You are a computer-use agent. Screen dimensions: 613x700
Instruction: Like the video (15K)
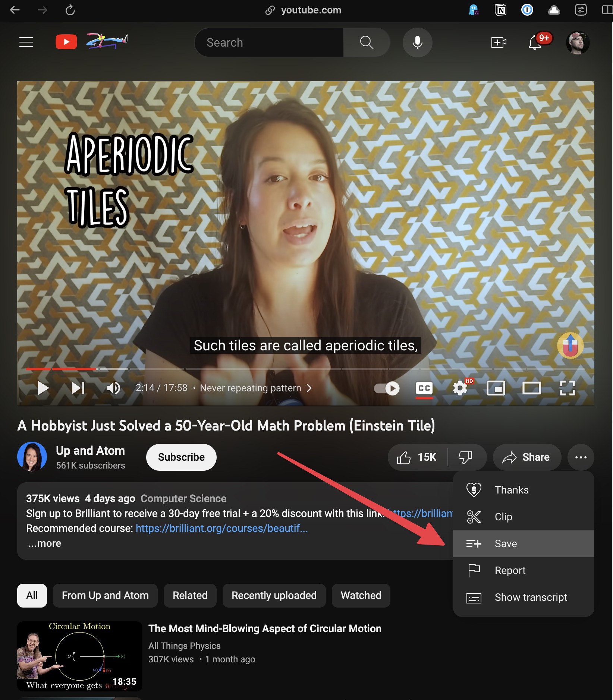[418, 457]
